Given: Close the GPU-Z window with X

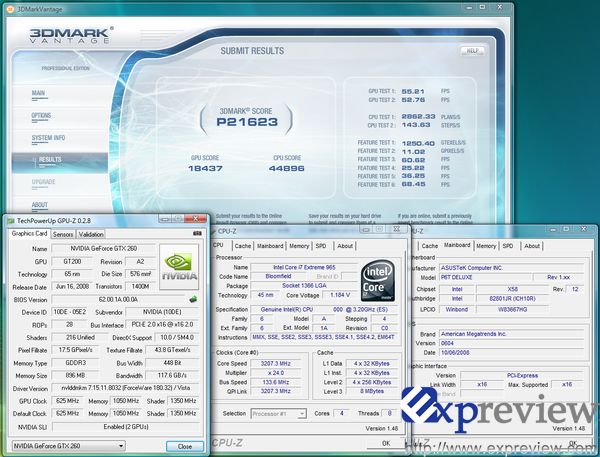Looking at the screenshot, I should (x=195, y=219).
